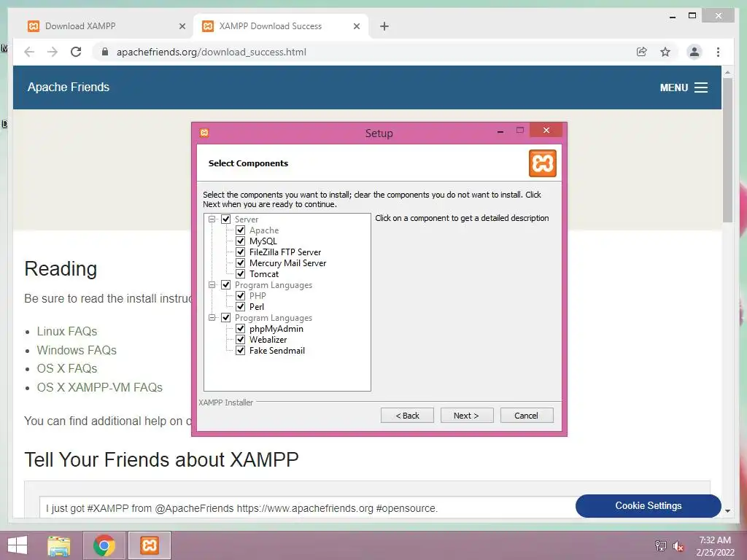Image resolution: width=747 pixels, height=560 pixels.
Task: Cancel the XAMPP setup
Action: tap(527, 415)
